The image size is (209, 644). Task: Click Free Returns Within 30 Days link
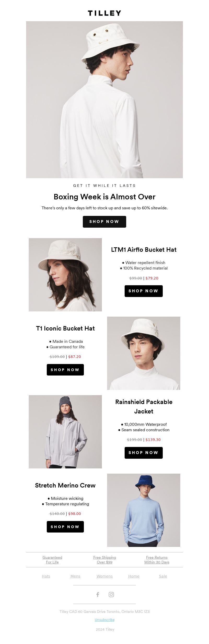pos(157,560)
